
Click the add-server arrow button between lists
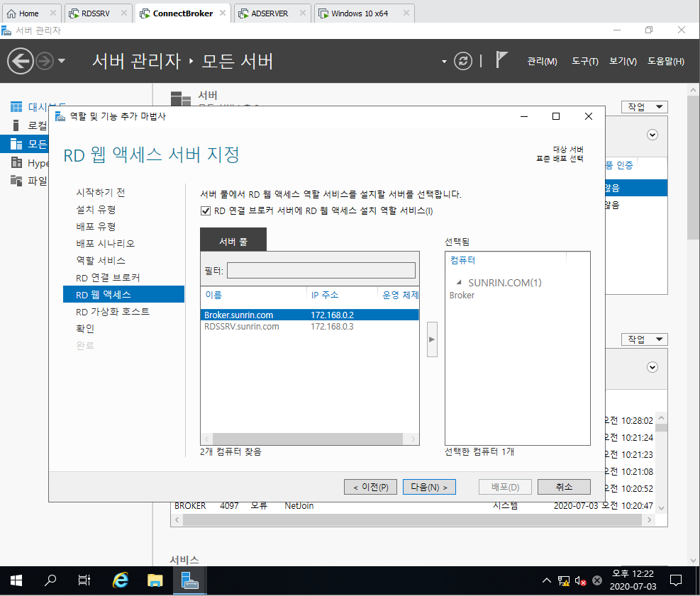[432, 339]
